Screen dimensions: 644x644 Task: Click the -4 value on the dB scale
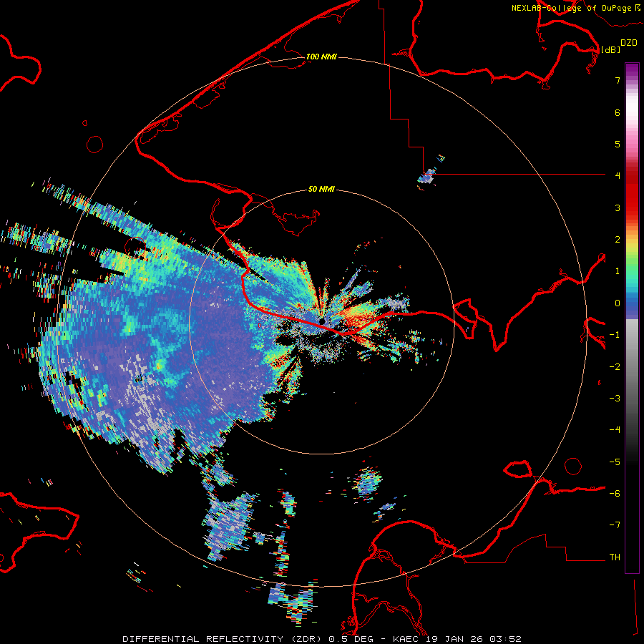click(x=615, y=430)
